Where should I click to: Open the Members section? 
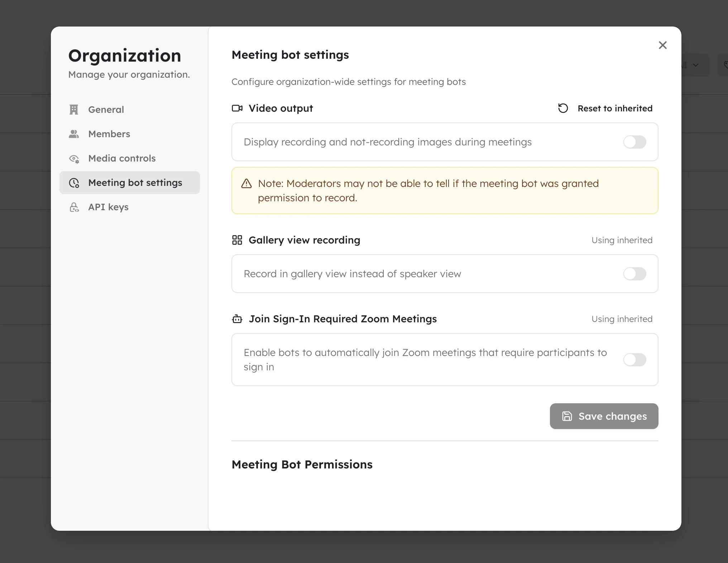coord(109,134)
